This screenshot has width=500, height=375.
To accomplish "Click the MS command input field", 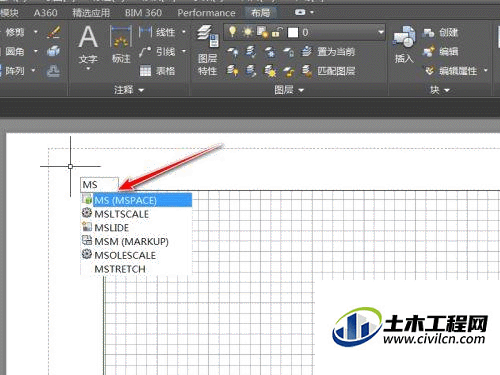I will point(99,184).
